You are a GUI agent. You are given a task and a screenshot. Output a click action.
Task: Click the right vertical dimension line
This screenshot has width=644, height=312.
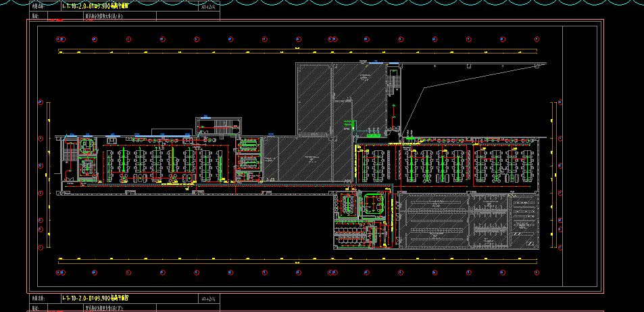tap(553, 175)
